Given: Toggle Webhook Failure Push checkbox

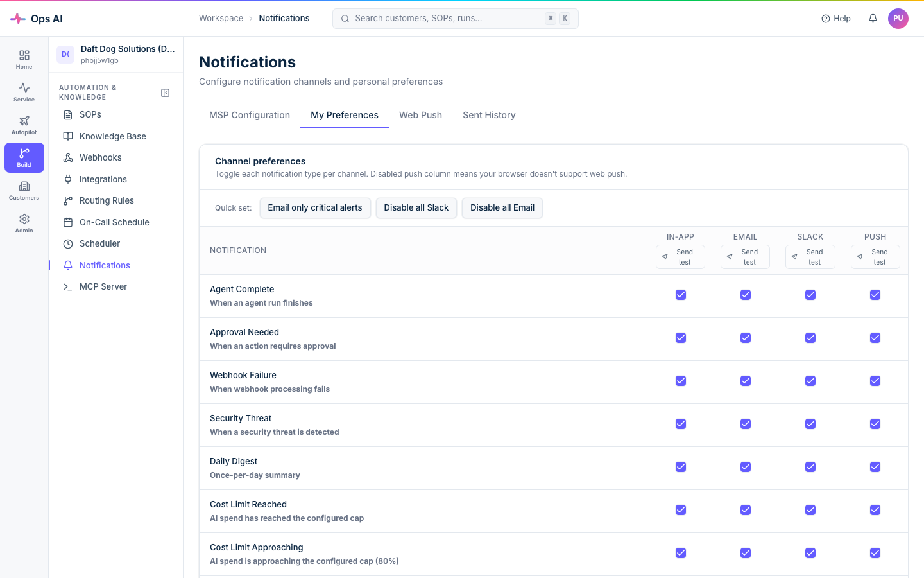Looking at the screenshot, I should (875, 381).
